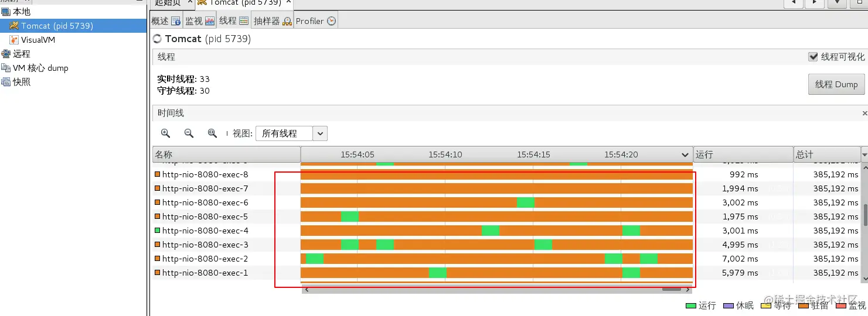Select thread http-nio-8080-exec-1

point(205,273)
